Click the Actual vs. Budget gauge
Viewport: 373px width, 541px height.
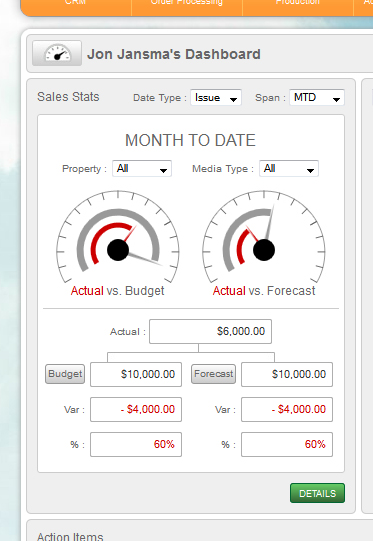point(118,237)
